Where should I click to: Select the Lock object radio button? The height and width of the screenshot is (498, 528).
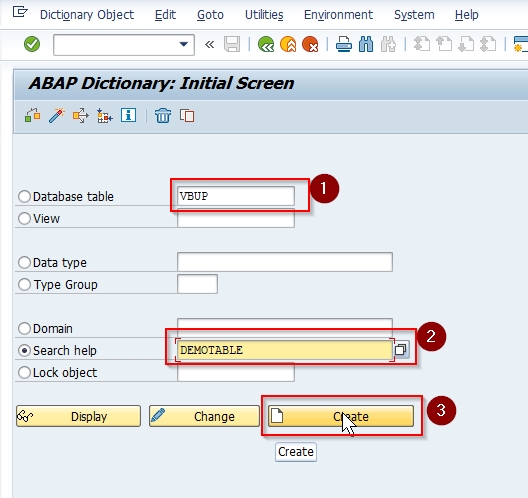(25, 373)
